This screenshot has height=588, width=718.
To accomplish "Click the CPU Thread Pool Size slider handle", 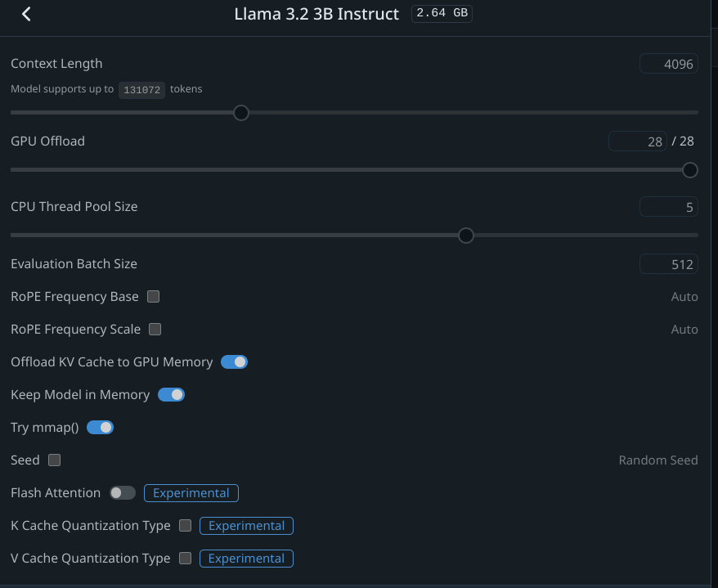I will [466, 236].
